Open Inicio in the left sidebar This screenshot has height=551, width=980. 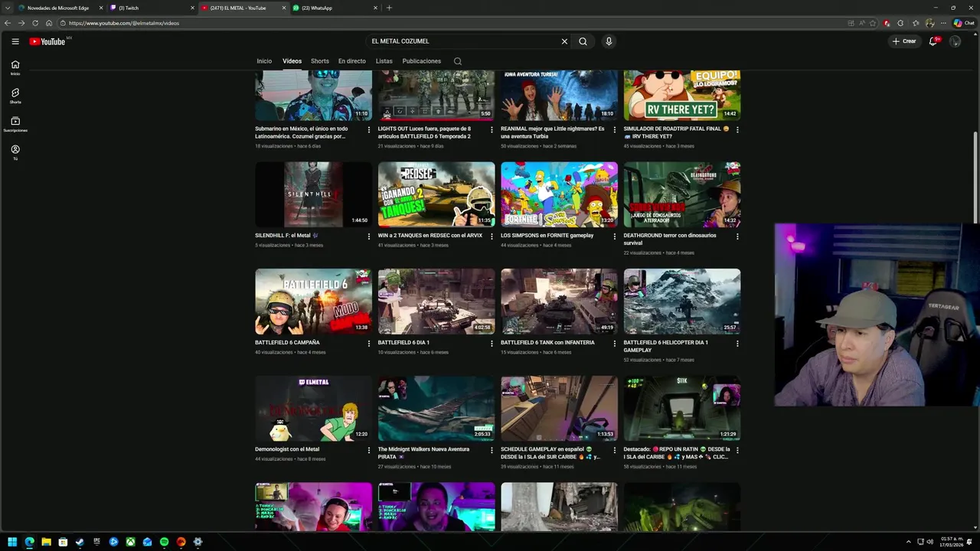15,67
